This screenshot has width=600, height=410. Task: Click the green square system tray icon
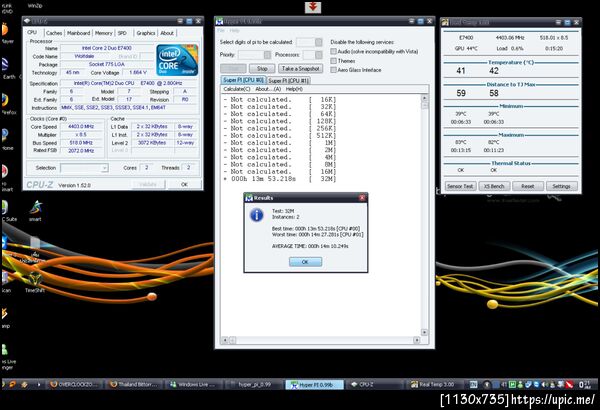512,385
